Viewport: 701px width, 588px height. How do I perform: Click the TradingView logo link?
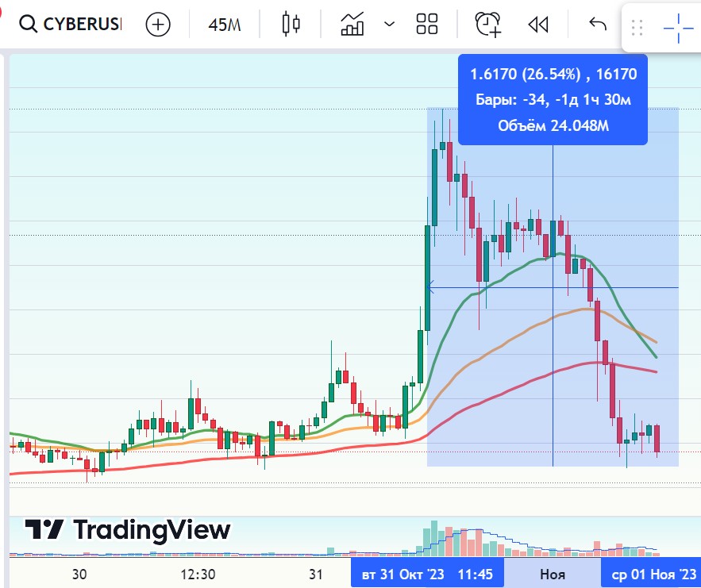(x=127, y=529)
